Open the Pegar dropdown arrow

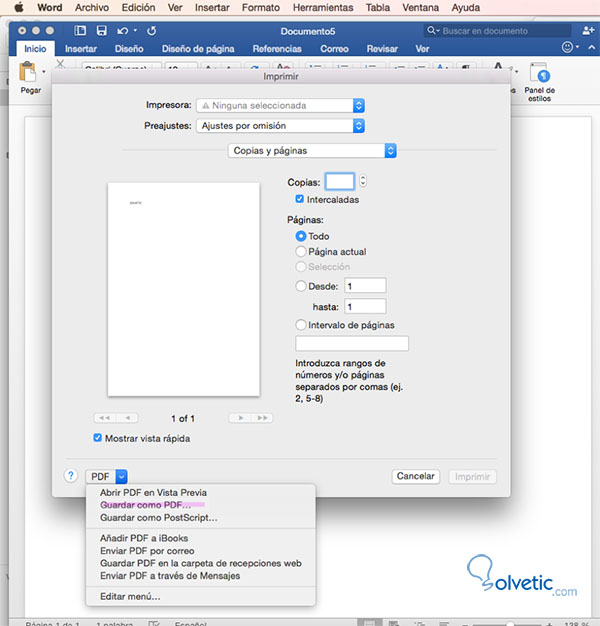(44, 72)
